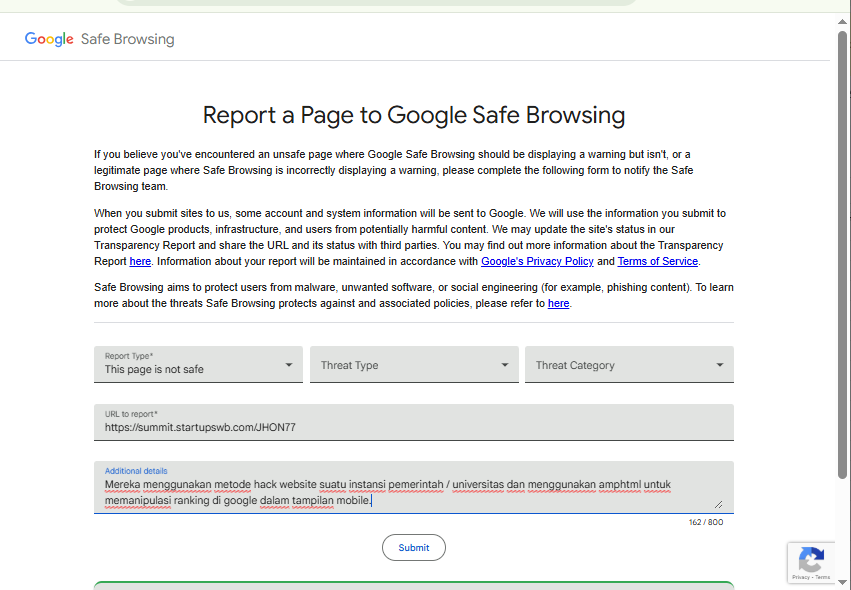
Task: Click the 162 / 800 character counter
Action: pyautogui.click(x=706, y=522)
